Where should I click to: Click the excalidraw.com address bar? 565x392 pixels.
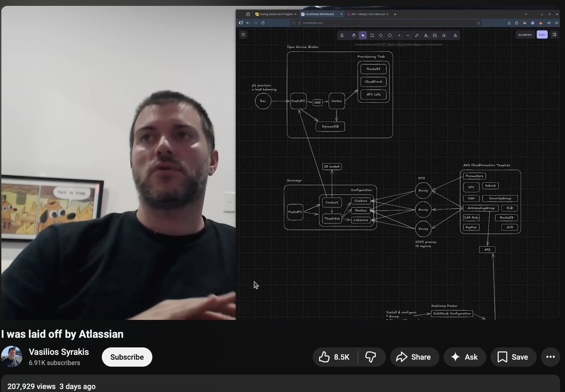pyautogui.click(x=386, y=23)
